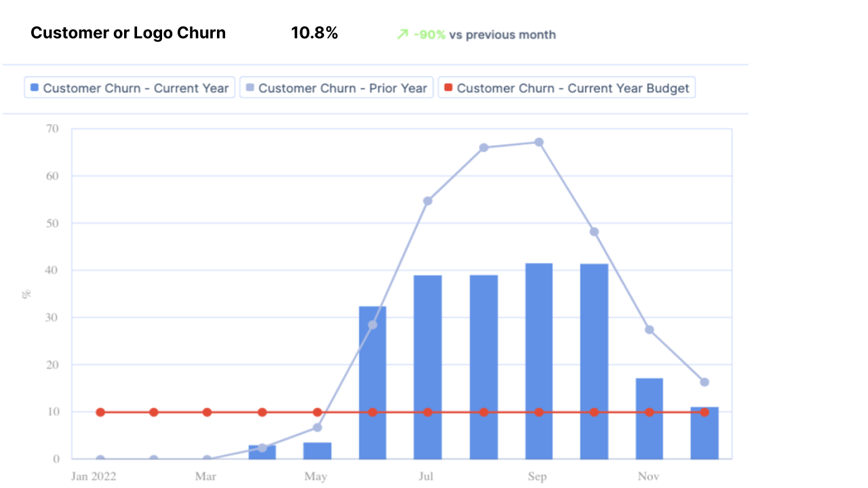Click the blue square icon in Current Year legend
The image size is (868, 488).
pos(33,87)
